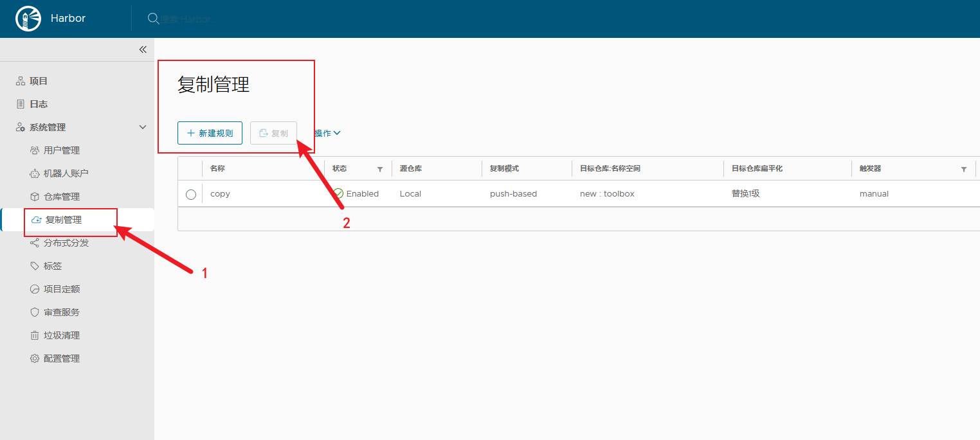The width and height of the screenshot is (980, 440).
Task: Open the 触发器 column filter
Action: (x=963, y=169)
